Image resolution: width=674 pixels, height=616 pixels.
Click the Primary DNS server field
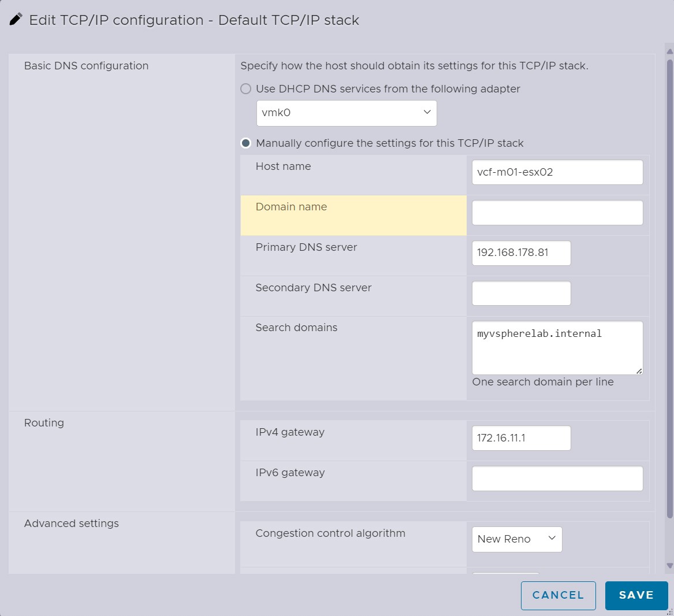(x=520, y=253)
